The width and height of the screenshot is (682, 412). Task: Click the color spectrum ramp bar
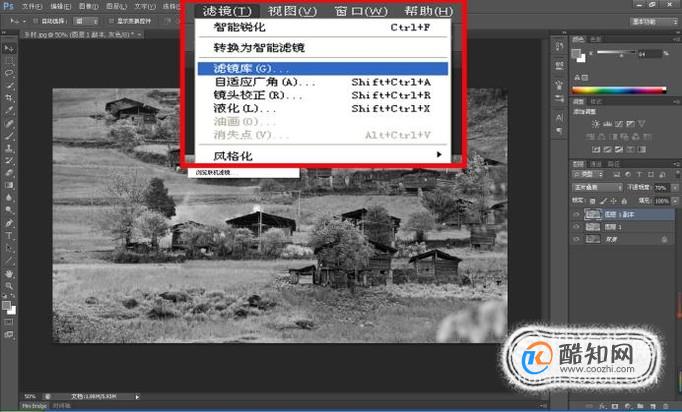tap(618, 90)
